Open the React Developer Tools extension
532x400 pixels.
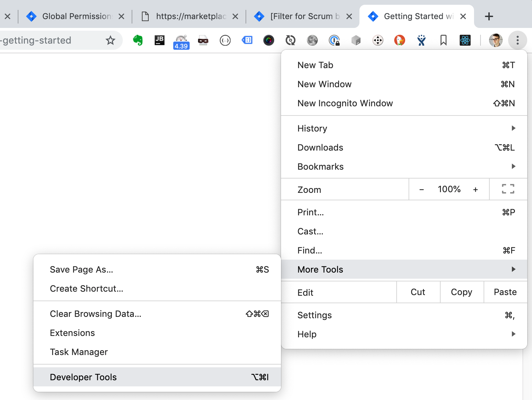pyautogui.click(x=465, y=40)
